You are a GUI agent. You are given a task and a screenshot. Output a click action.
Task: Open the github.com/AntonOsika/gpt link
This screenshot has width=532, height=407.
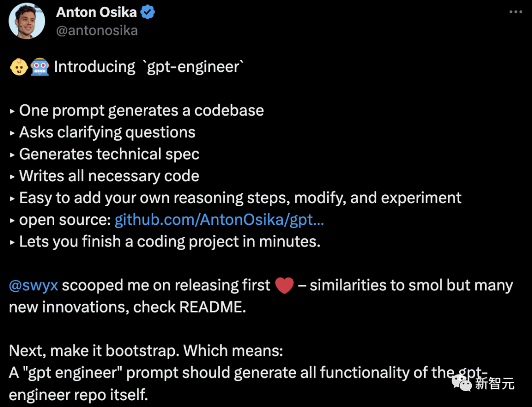point(219,219)
